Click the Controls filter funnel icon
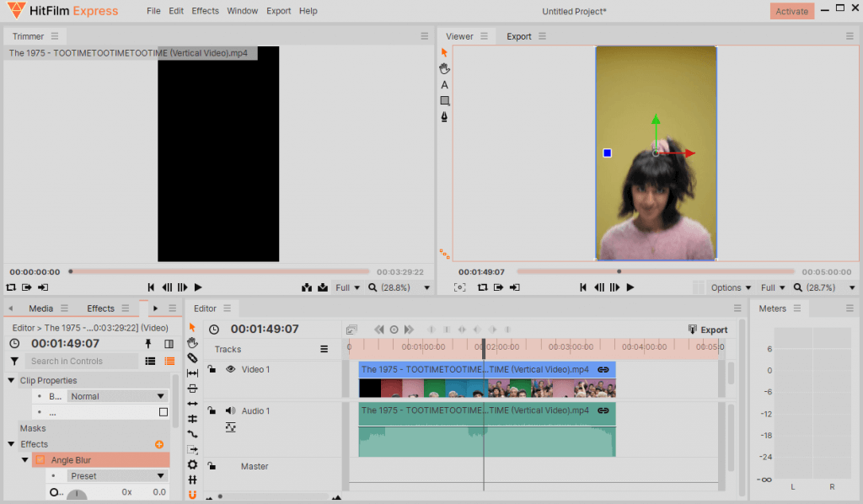 pyautogui.click(x=14, y=361)
